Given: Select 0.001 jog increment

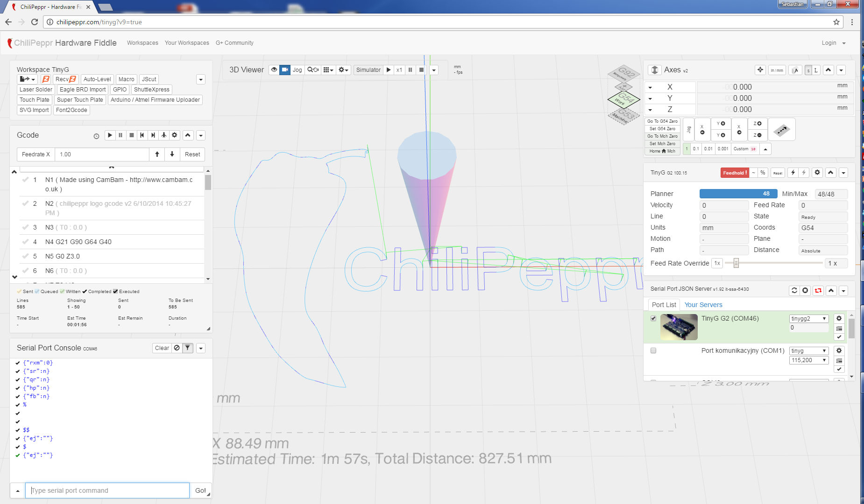Looking at the screenshot, I should [x=723, y=149].
